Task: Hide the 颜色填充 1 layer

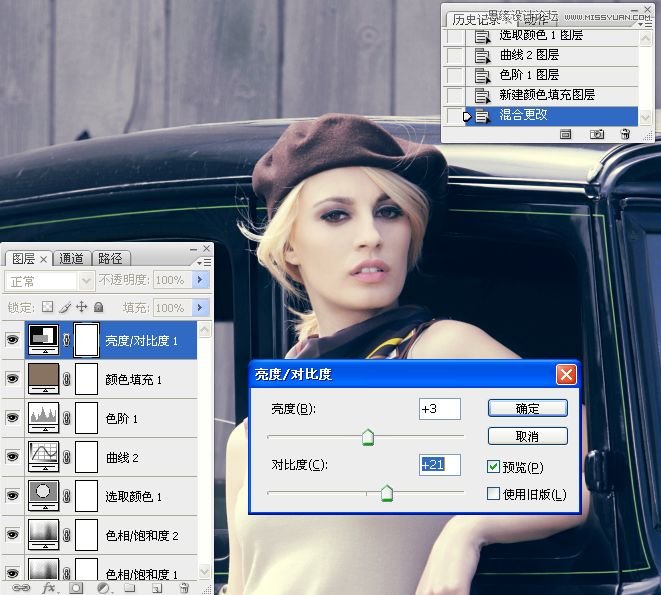Action: 13,380
